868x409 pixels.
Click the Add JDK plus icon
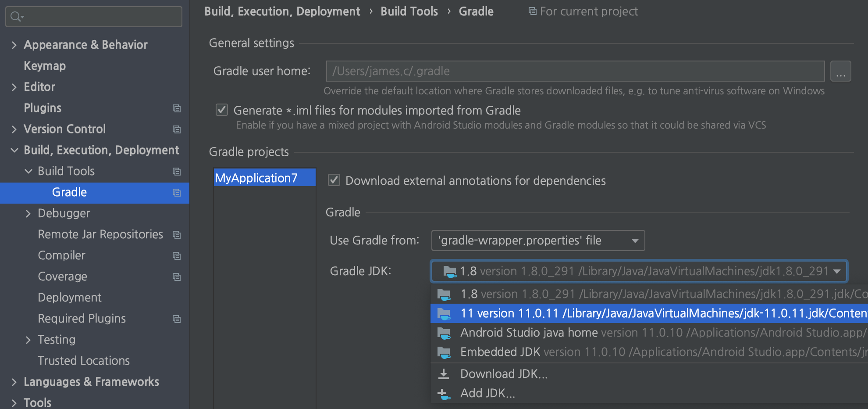tap(444, 394)
